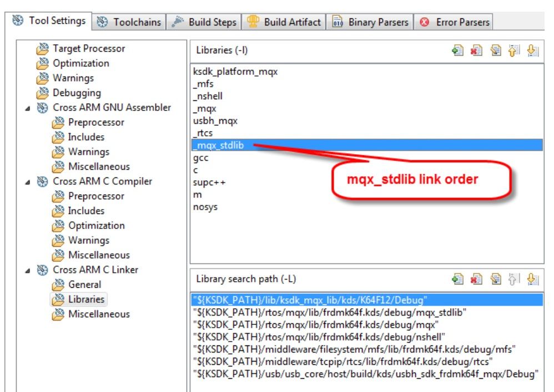
Task: Select library c in the list
Action: pos(367,170)
